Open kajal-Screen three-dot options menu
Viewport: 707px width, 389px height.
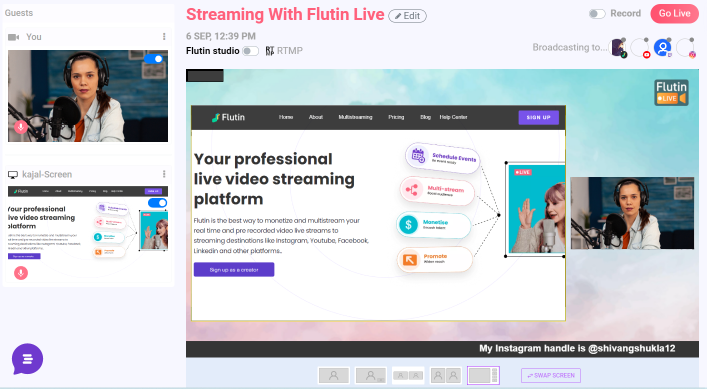(x=164, y=174)
